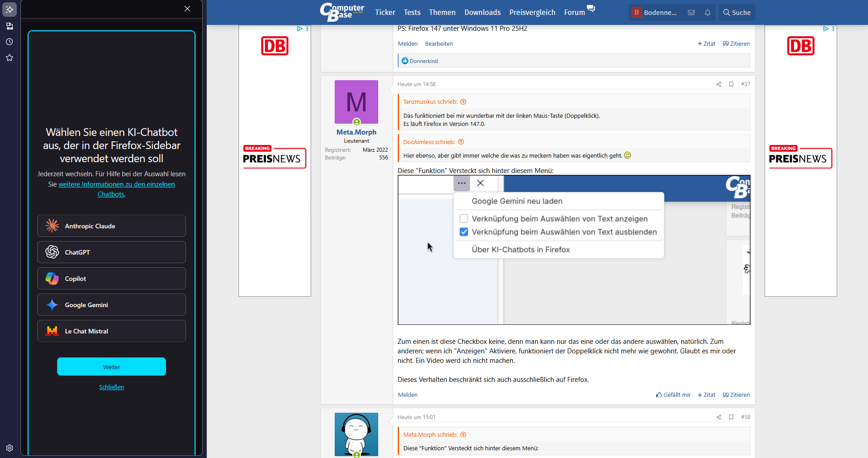Click the Forum speech bubbles icon
Image resolution: width=868 pixels, height=458 pixels.
click(x=591, y=8)
